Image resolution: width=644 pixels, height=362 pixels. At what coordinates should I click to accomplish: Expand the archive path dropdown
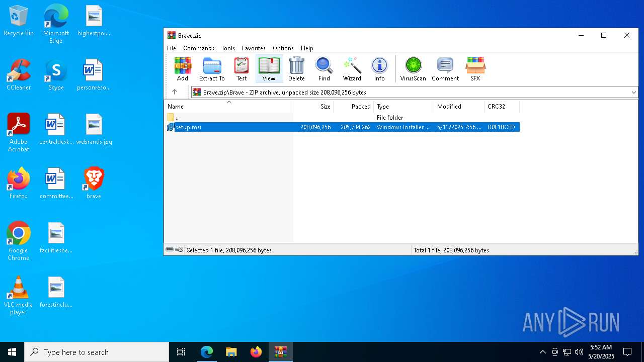633,93
